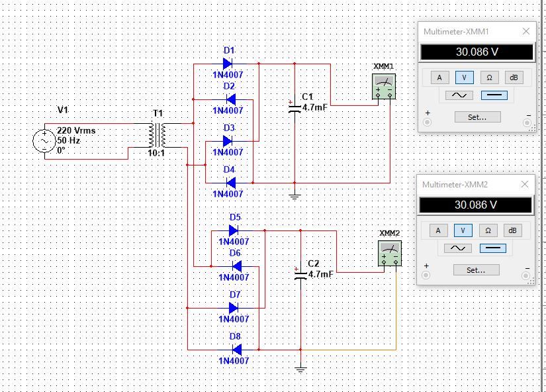Click the XMM2 multimeter instrument icon
Screen dimensions: 546x392
(390, 254)
